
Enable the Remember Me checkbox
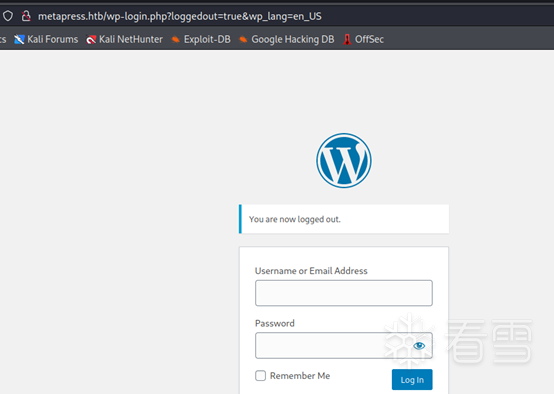pos(260,375)
